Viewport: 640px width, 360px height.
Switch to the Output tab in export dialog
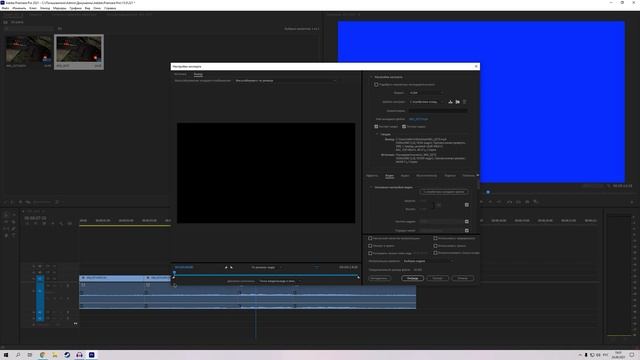pyautogui.click(x=198, y=74)
